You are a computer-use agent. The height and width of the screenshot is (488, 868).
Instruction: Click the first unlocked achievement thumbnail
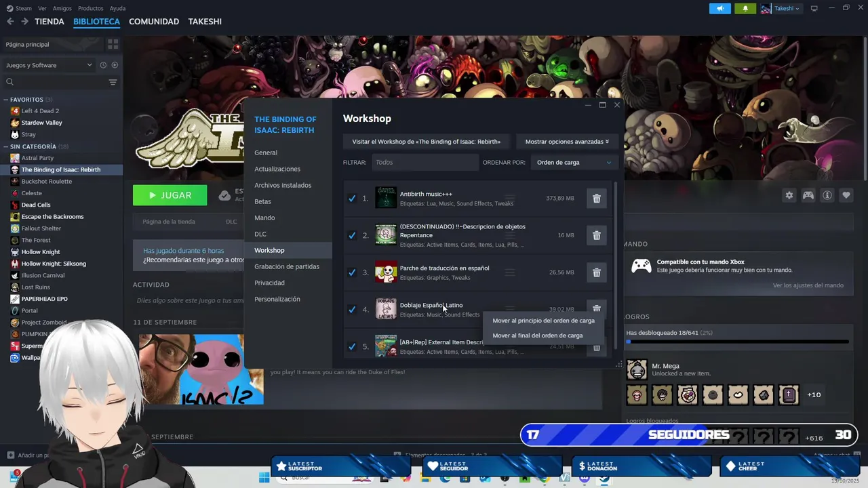click(637, 394)
